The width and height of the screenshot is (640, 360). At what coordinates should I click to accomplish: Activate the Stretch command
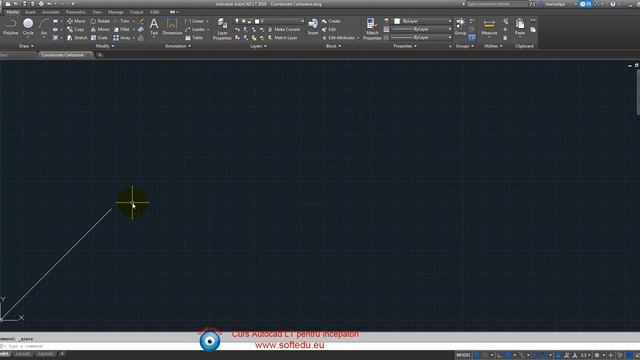click(77, 38)
